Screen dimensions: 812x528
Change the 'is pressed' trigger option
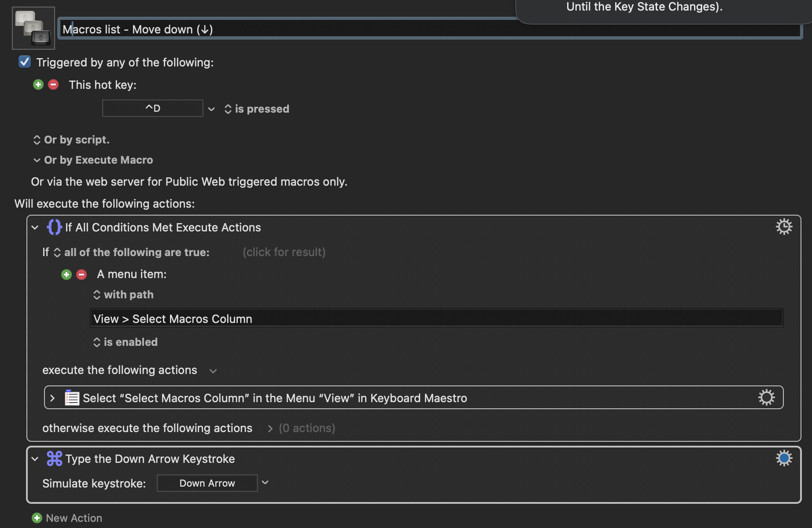[257, 109]
